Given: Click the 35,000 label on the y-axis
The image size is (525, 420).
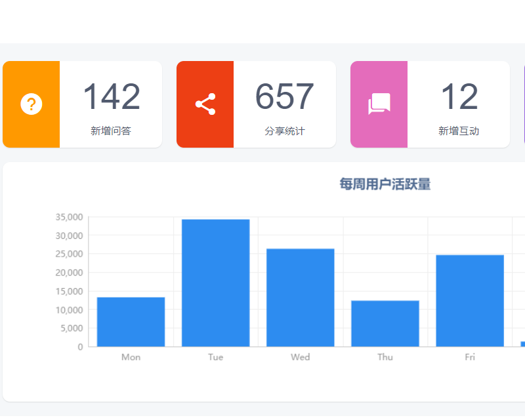Looking at the screenshot, I should 69,217.
